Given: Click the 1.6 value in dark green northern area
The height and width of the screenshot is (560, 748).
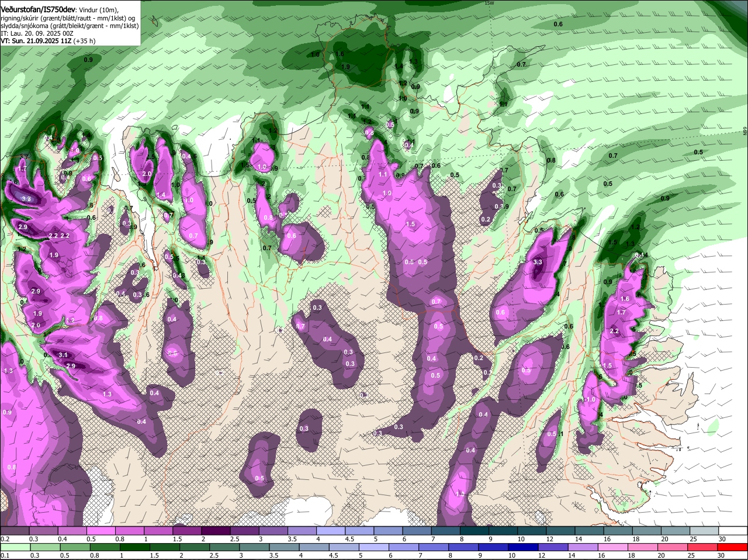Looking at the screenshot, I should (x=340, y=54).
